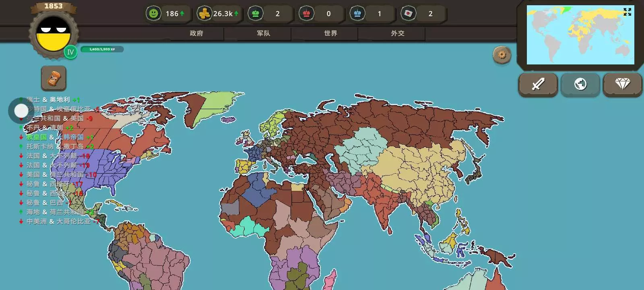
Task: Switch to the 外交 tab
Action: [398, 33]
